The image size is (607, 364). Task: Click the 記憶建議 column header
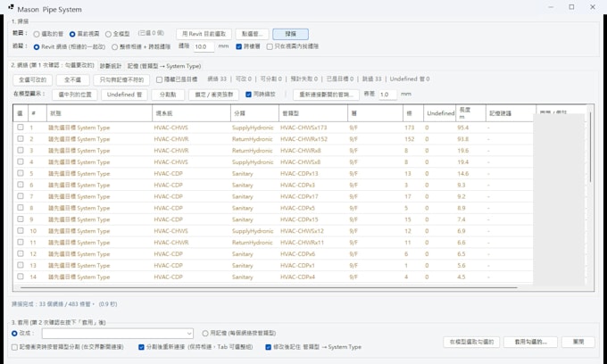(511, 113)
